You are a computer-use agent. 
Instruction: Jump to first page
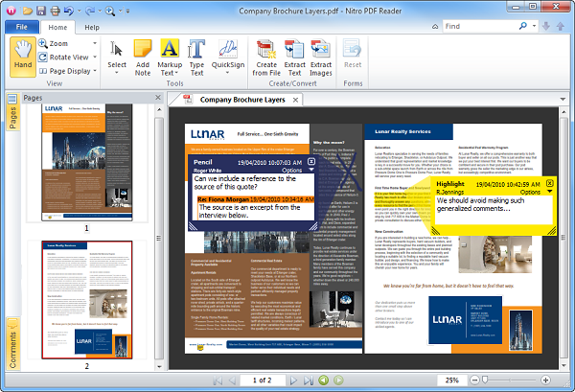(218, 380)
